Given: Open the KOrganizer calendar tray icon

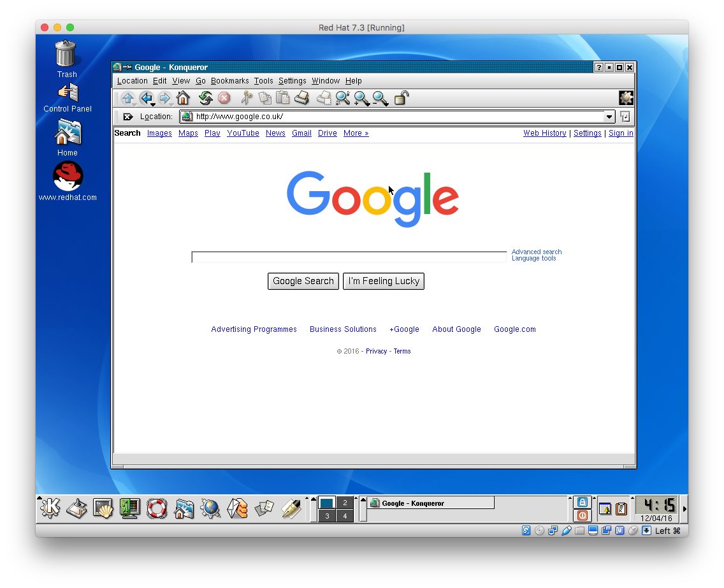Looking at the screenshot, I should (604, 509).
